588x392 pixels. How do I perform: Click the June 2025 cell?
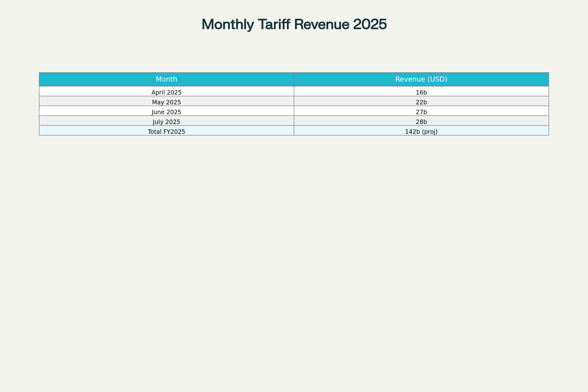tap(167, 111)
